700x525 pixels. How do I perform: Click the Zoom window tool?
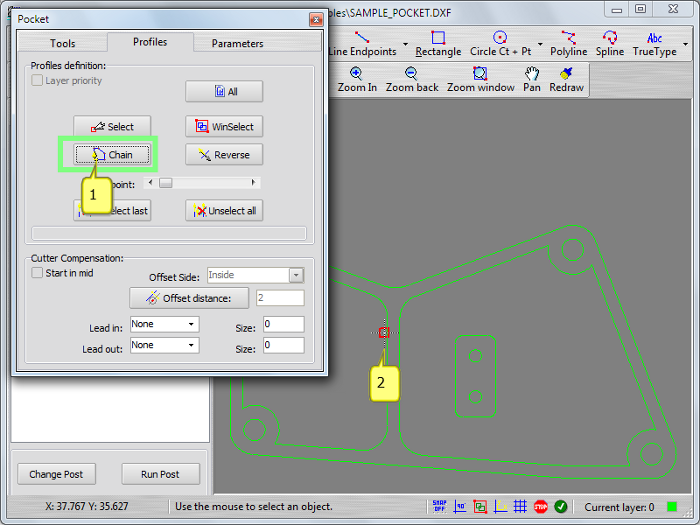click(480, 80)
